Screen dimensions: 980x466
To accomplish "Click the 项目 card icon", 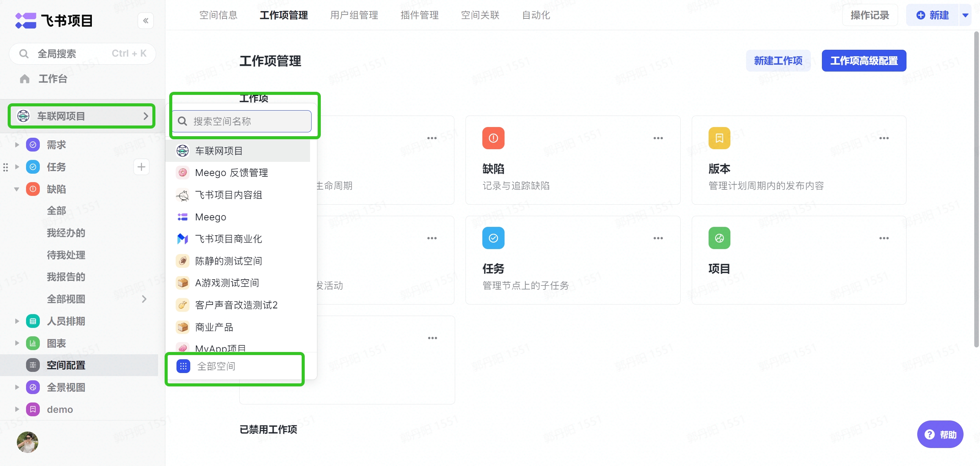I will [x=719, y=238].
